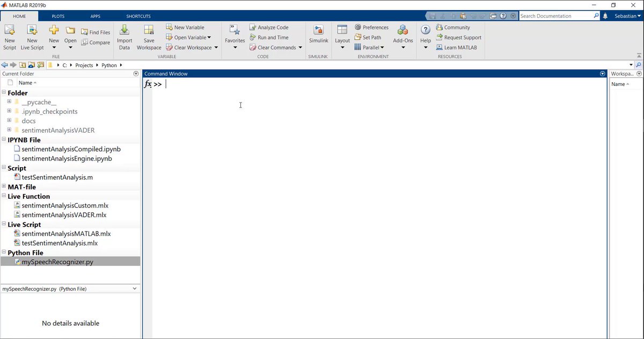
Task: Switch to the PLOTS tab
Action: pyautogui.click(x=58, y=16)
